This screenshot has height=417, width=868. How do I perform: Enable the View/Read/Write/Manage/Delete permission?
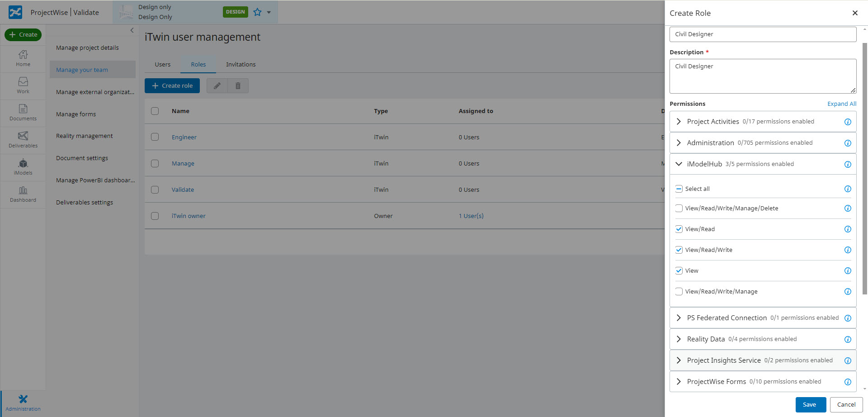coord(679,208)
